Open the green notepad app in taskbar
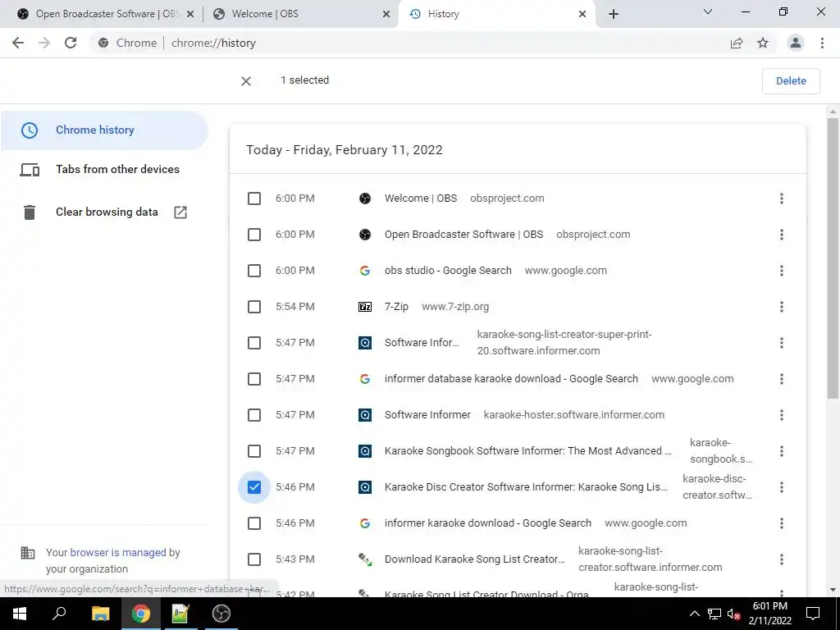This screenshot has height=630, width=840. (x=180, y=614)
